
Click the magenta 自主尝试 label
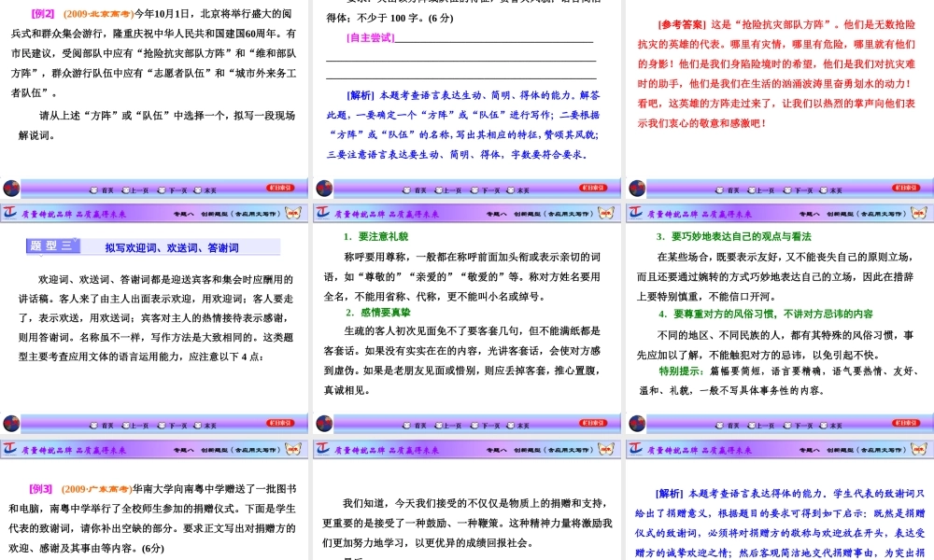click(x=371, y=37)
